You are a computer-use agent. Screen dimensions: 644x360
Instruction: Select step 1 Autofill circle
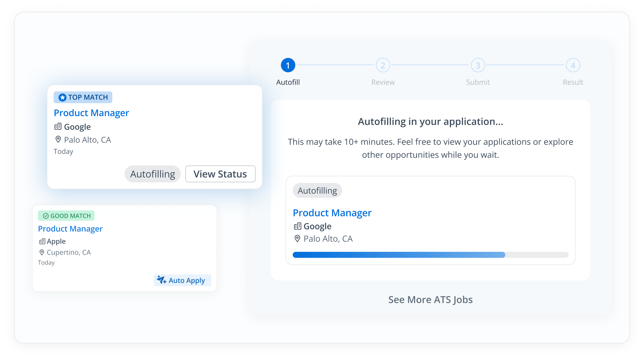(x=288, y=65)
